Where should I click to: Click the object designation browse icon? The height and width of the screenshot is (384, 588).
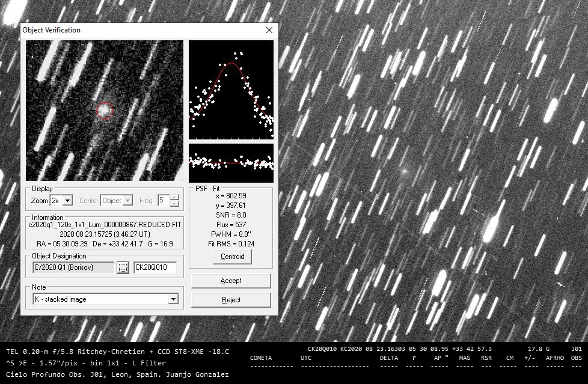click(123, 267)
